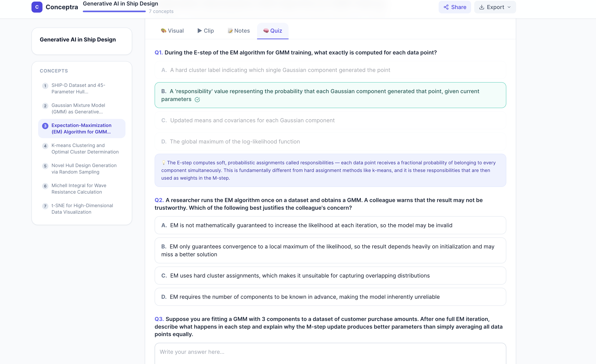Open the Clip tab
The image size is (596, 364).
[x=206, y=31]
